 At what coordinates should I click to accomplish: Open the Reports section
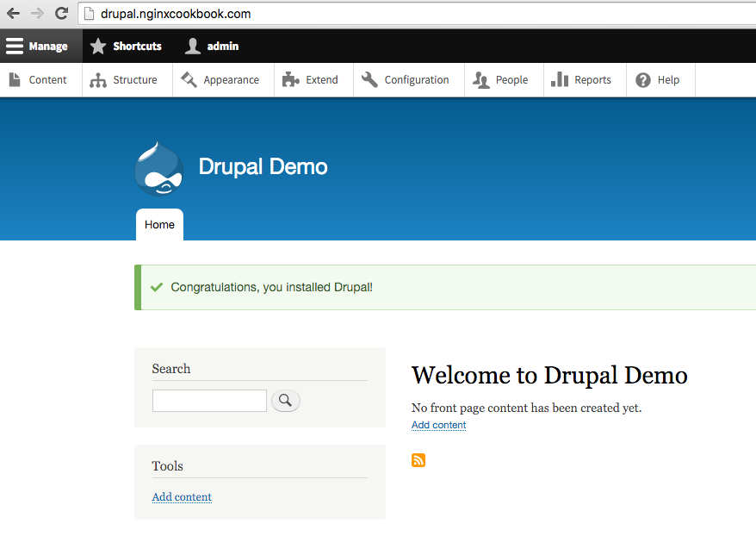tap(581, 80)
